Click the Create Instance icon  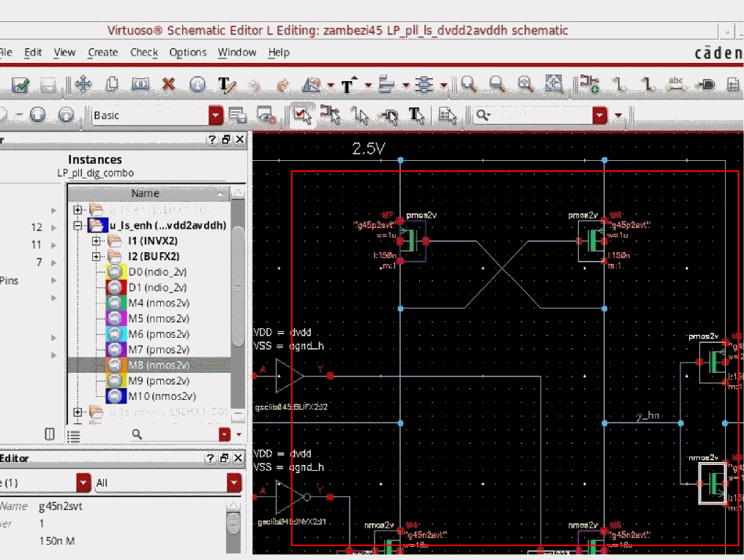590,85
